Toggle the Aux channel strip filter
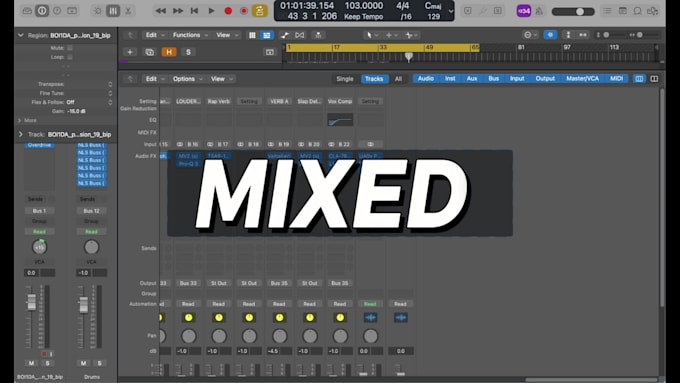Image resolution: width=680 pixels, height=383 pixels. pyautogui.click(x=472, y=79)
